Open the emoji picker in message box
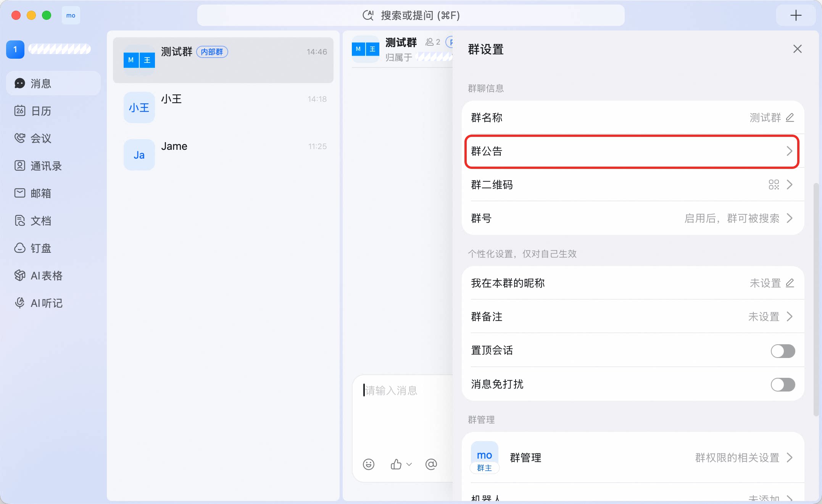 (x=369, y=464)
